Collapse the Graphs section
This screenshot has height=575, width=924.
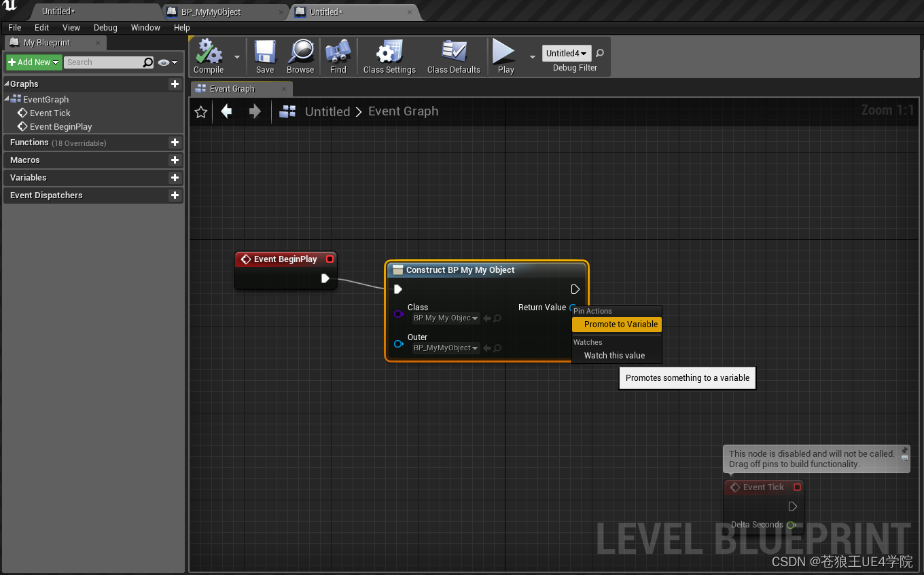tap(7, 84)
